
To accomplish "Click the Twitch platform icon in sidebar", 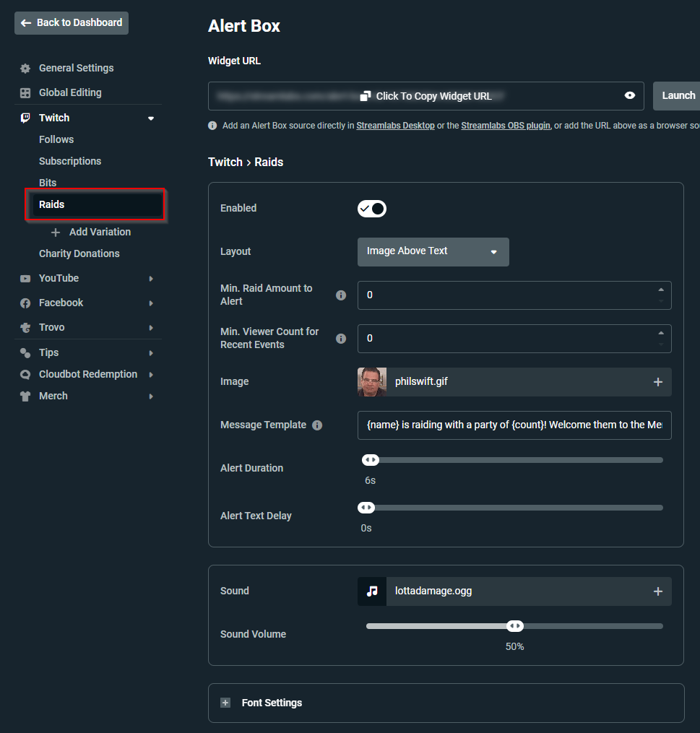I will pyautogui.click(x=25, y=118).
